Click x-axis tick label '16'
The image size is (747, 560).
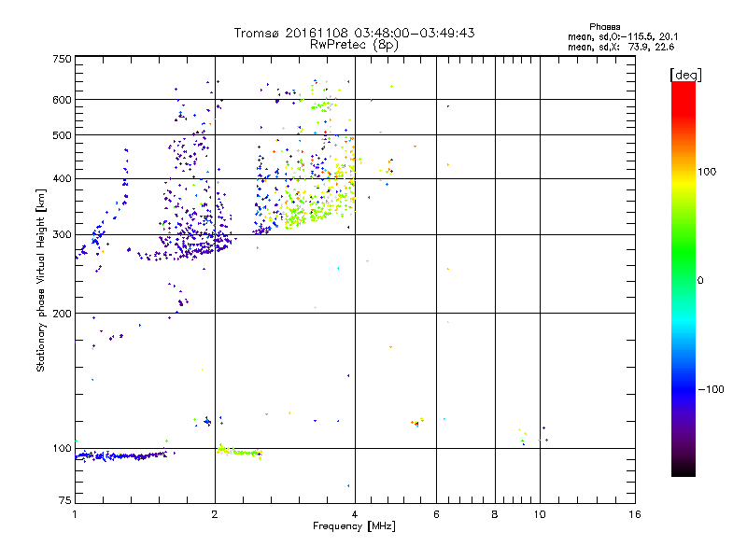pyautogui.click(x=635, y=514)
